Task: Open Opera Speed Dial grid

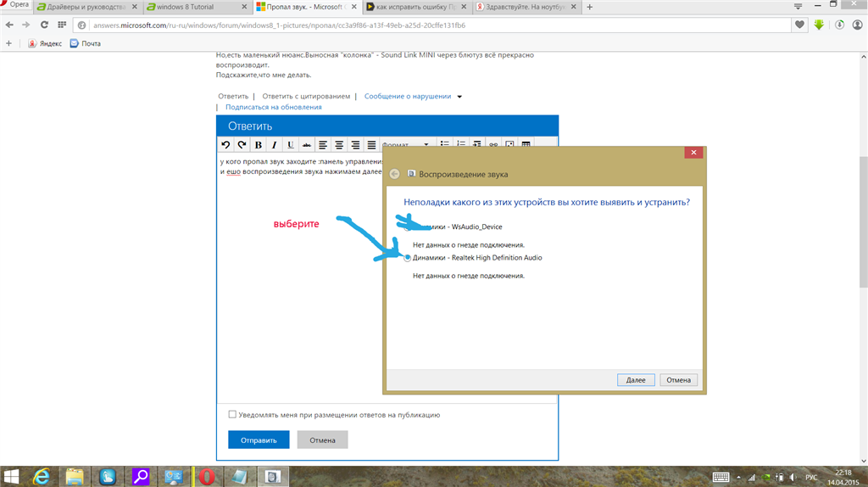Action: (62, 25)
